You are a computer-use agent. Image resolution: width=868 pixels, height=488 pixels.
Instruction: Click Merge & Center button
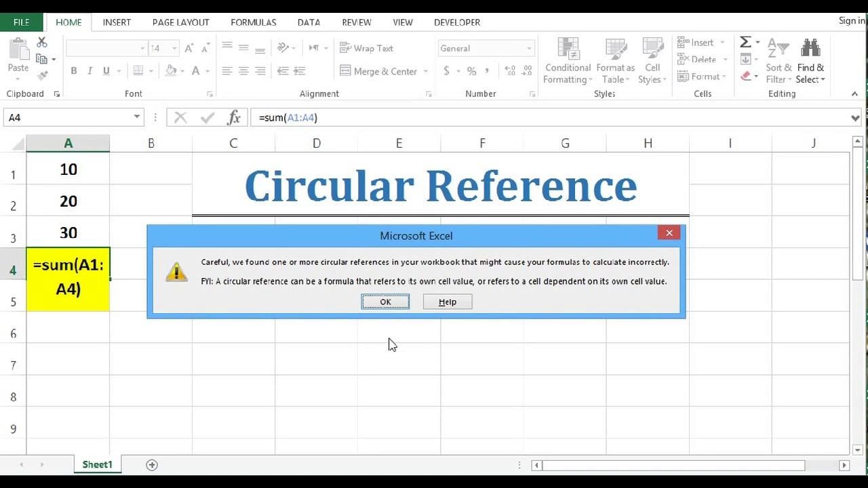[379, 71]
